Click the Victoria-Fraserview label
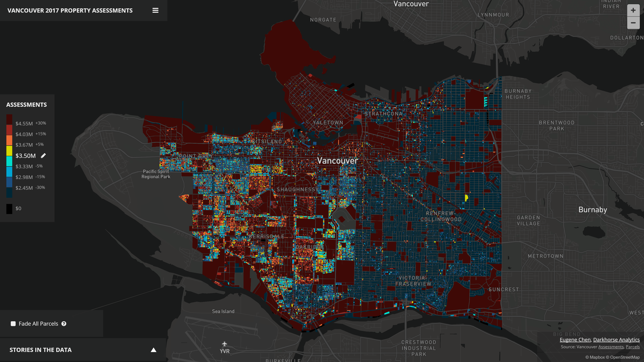This screenshot has height=362, width=644. point(413,281)
